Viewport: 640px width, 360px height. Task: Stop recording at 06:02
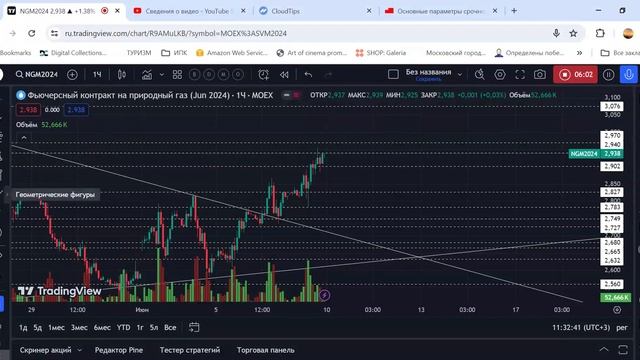[x=575, y=75]
